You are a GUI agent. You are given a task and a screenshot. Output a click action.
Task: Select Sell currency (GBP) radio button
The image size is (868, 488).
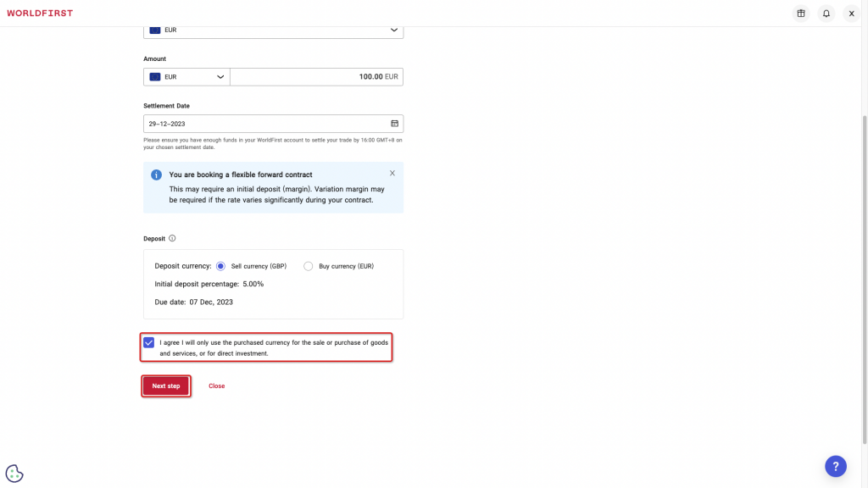click(221, 266)
